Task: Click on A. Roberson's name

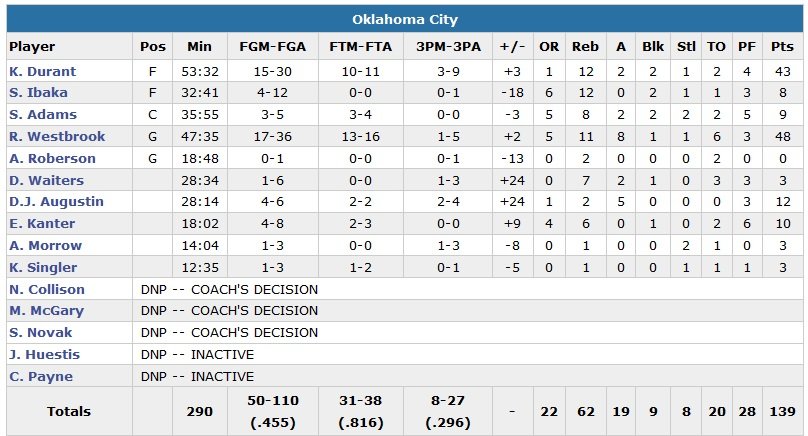Action: 52,159
